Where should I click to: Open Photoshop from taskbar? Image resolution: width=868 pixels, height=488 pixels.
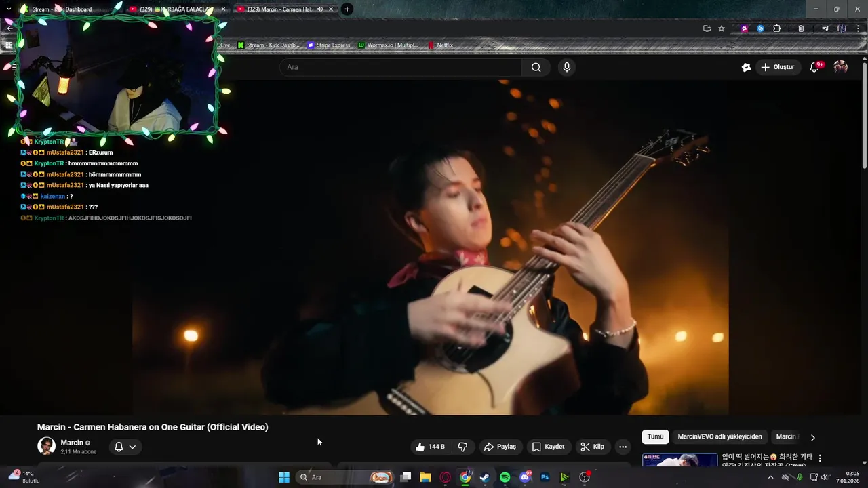pyautogui.click(x=545, y=477)
